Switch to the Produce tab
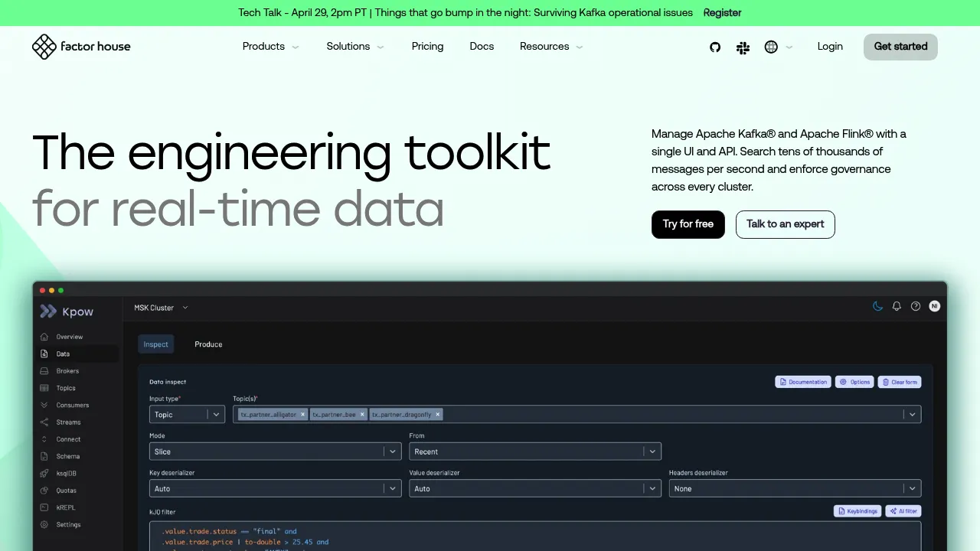The width and height of the screenshot is (980, 551). 208,344
